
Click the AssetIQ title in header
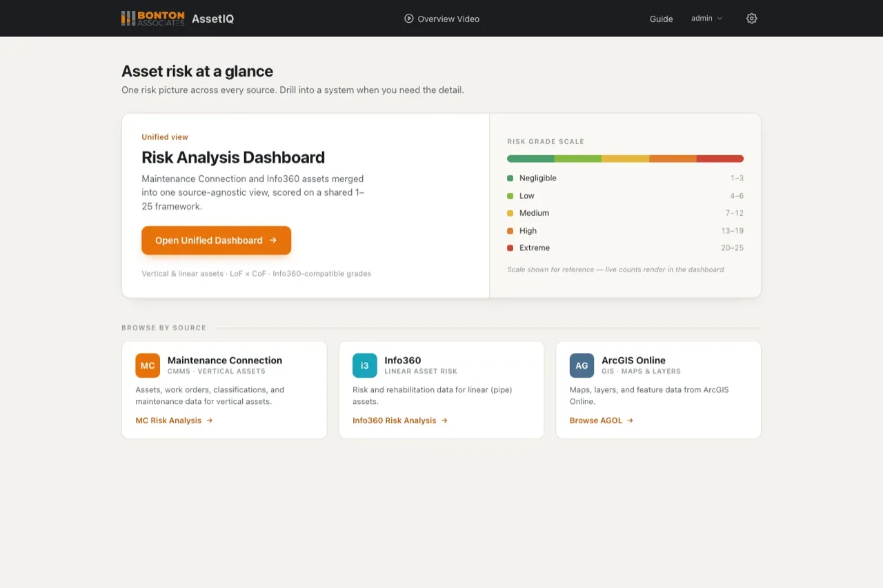point(212,19)
